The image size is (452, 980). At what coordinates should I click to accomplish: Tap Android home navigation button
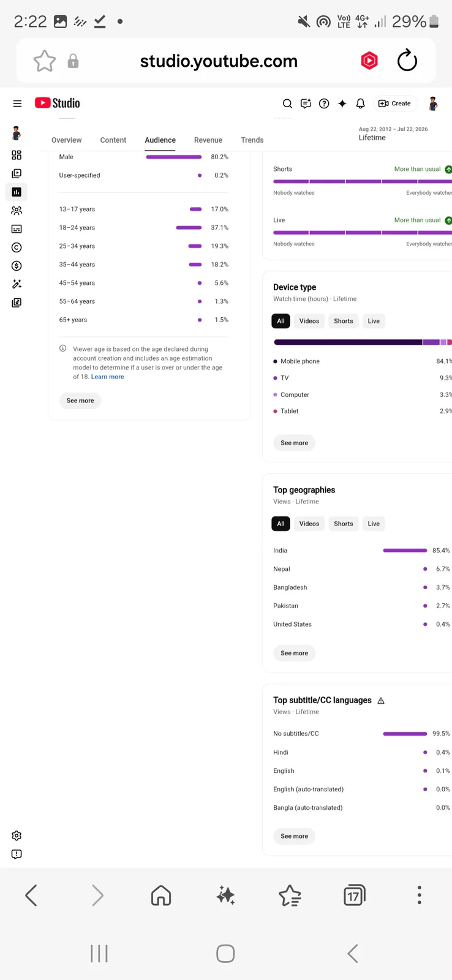point(225,954)
